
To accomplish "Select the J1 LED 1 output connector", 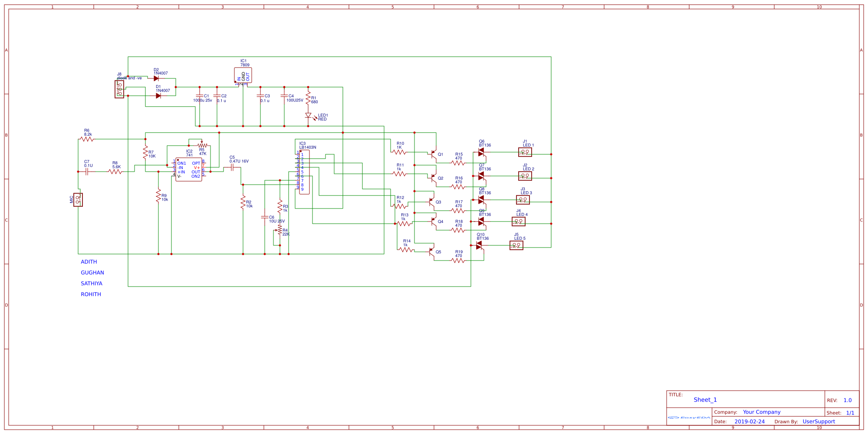I will [525, 152].
